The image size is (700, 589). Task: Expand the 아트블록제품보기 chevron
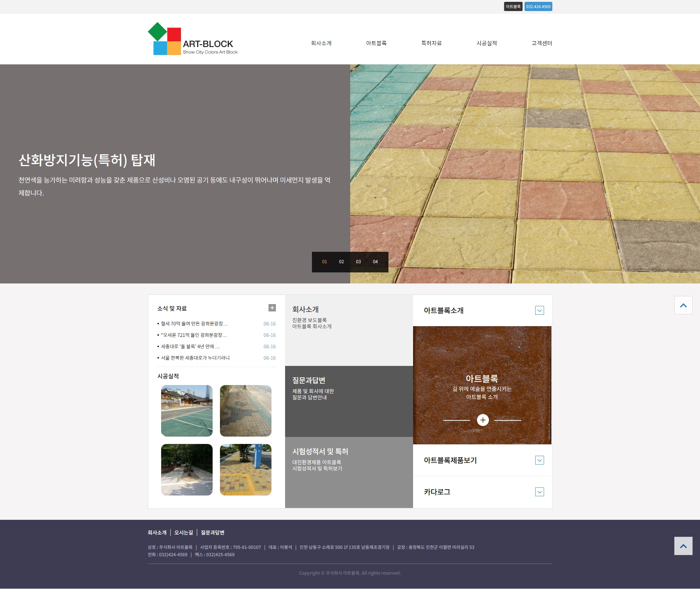click(x=539, y=460)
